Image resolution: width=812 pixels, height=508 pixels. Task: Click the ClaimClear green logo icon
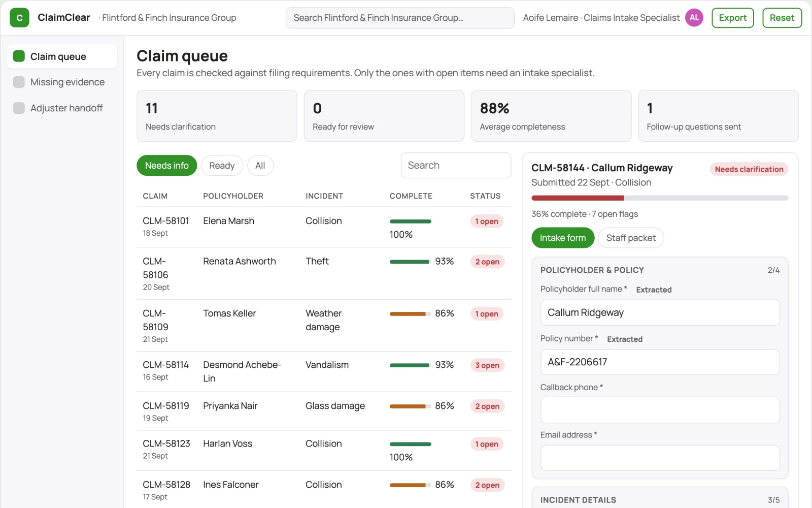tap(19, 18)
